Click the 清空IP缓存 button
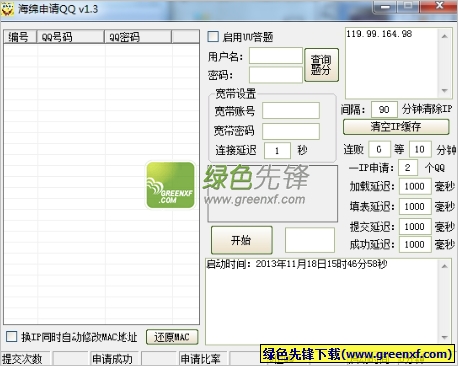 point(396,127)
